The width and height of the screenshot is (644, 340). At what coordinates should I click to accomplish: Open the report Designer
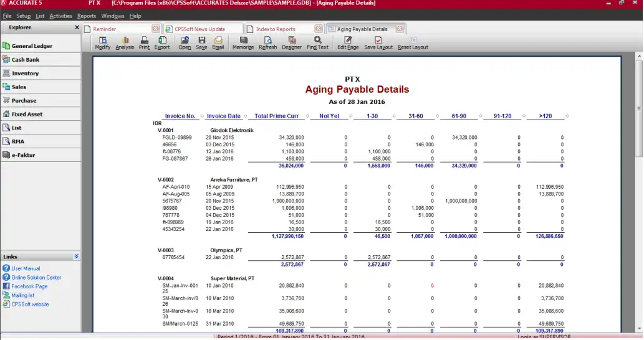pyautogui.click(x=292, y=42)
